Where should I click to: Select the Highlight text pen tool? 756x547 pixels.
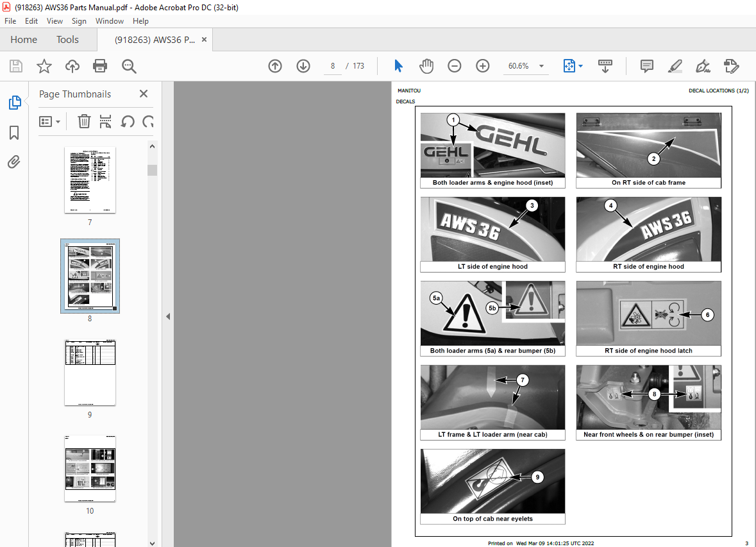tap(675, 66)
